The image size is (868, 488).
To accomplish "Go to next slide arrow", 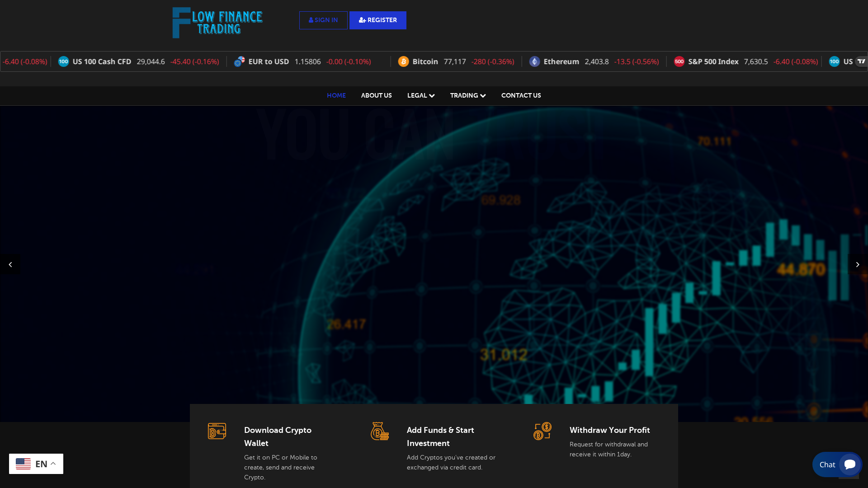I will (858, 265).
